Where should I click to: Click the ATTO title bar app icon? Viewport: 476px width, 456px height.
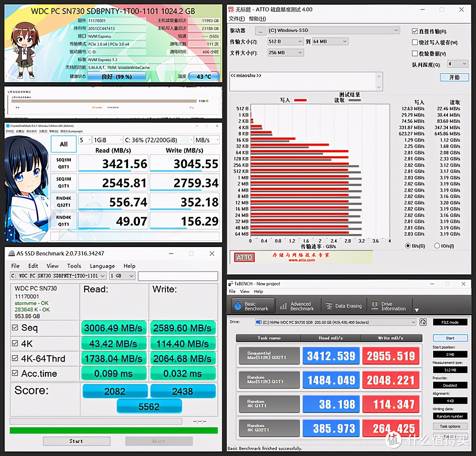pos(231,9)
